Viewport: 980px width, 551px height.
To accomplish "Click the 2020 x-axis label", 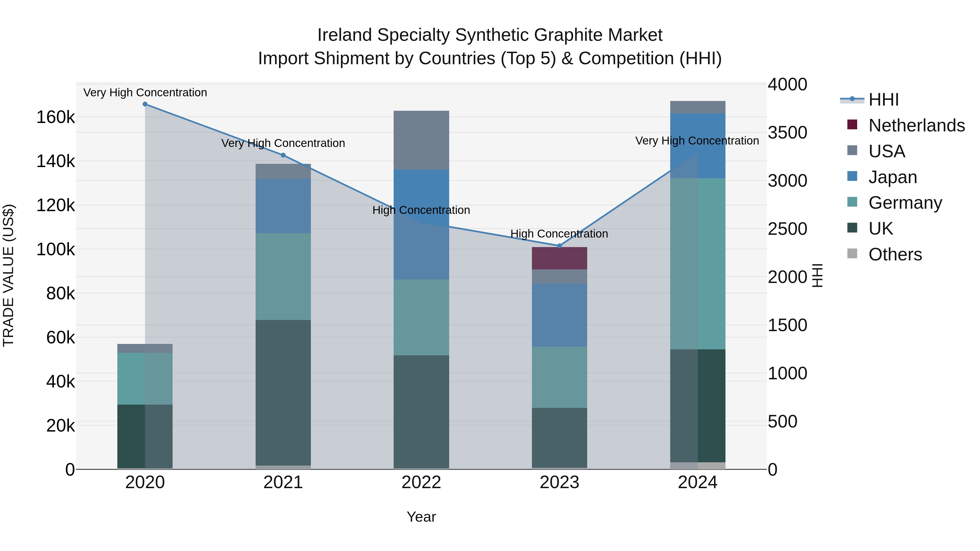I will (145, 482).
